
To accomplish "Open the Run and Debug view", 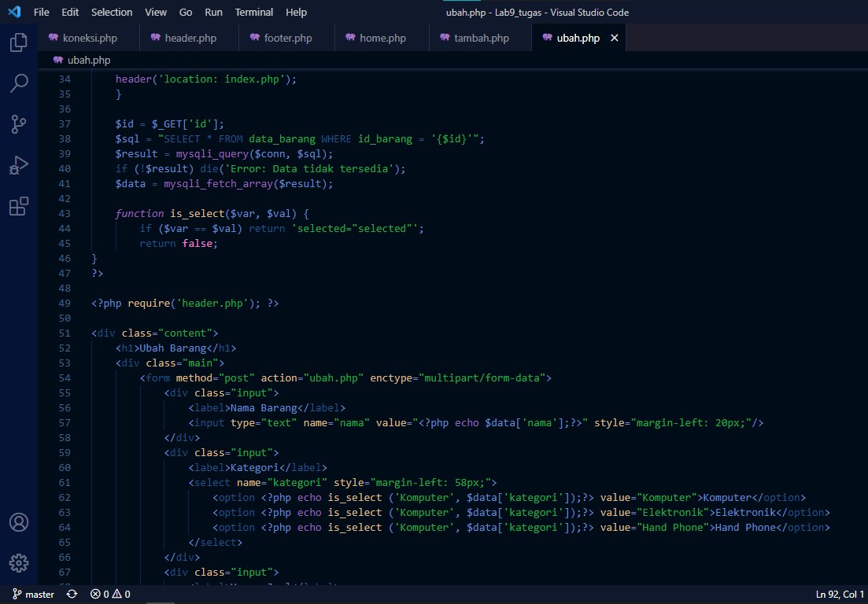I will (x=19, y=165).
